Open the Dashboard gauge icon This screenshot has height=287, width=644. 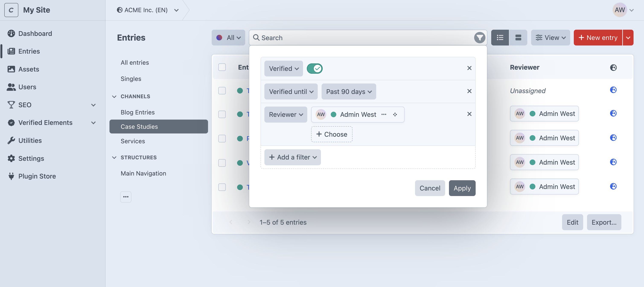tap(11, 33)
